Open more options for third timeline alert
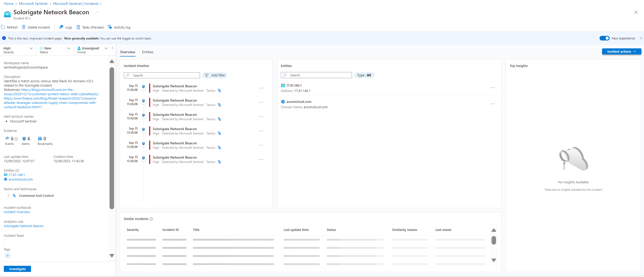644x277 pixels. 261,117
